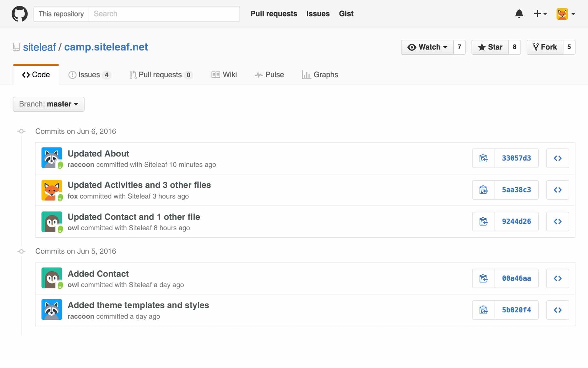Browse repository code at commit 00a46aa

click(557, 278)
